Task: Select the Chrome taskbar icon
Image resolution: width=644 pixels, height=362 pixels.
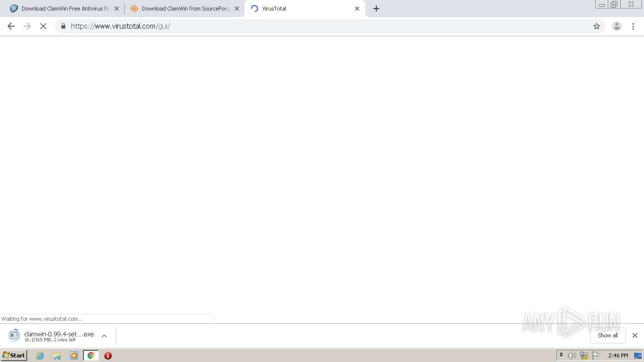Action: (91, 355)
